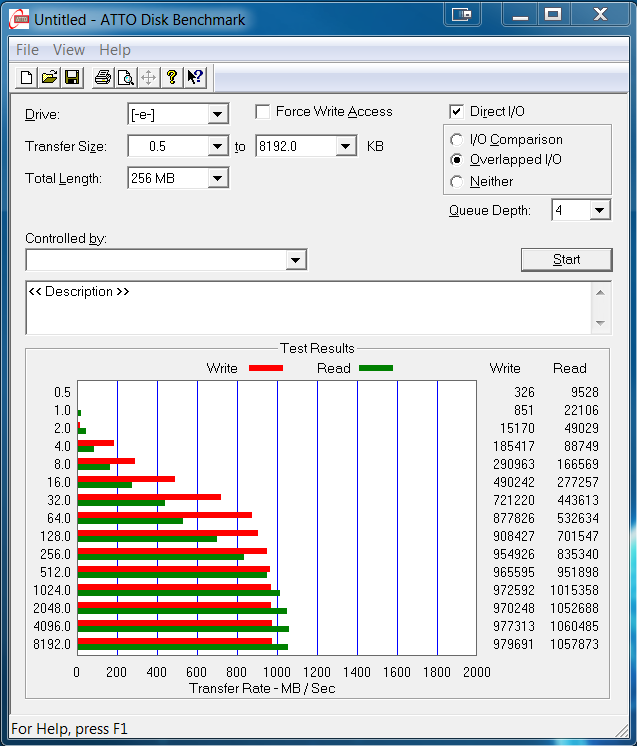This screenshot has height=746, width=637.
Task: Click the About question mark icon
Action: point(171,77)
